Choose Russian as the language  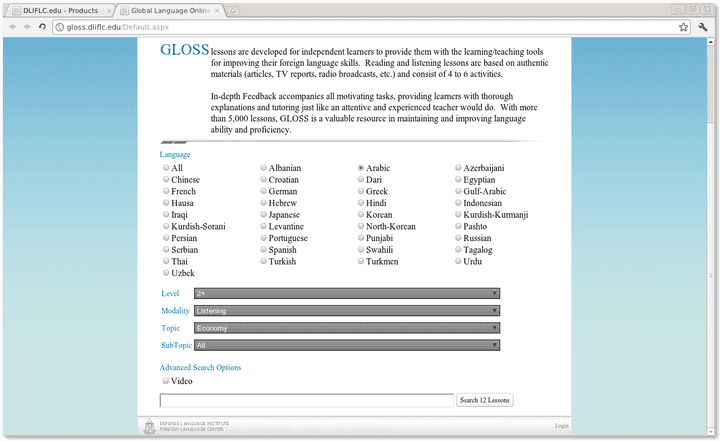click(x=459, y=239)
